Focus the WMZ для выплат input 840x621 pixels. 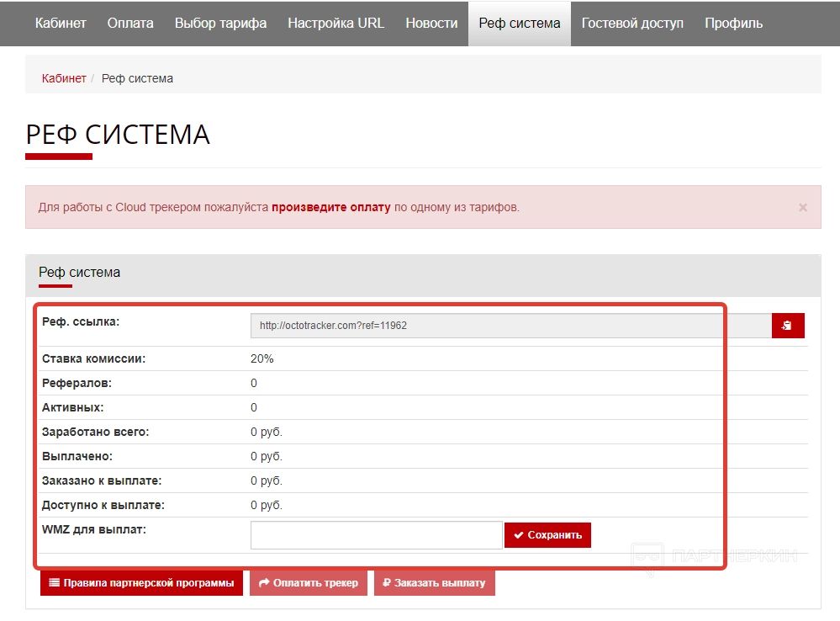click(376, 535)
